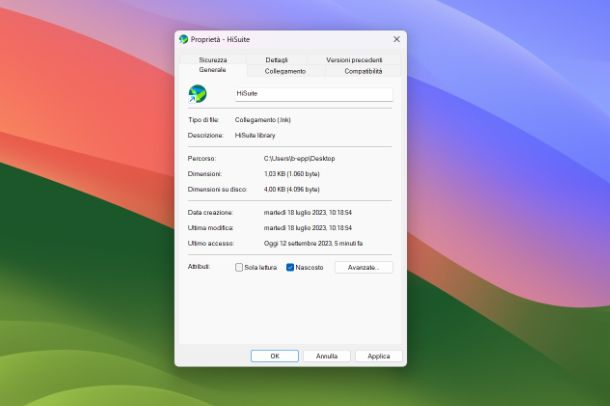
Task: Click the 1,03 KB size value
Action: (292, 174)
